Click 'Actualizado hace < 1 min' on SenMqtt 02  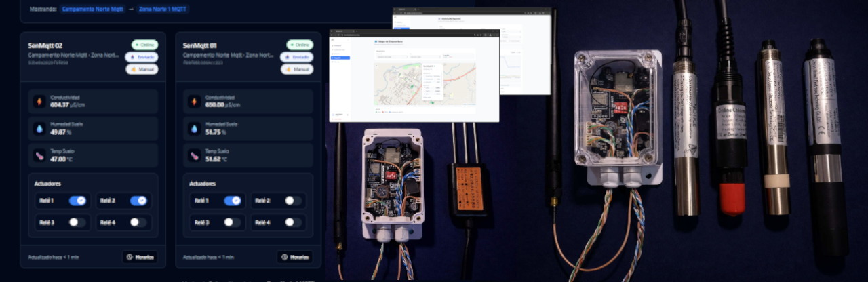point(54,258)
